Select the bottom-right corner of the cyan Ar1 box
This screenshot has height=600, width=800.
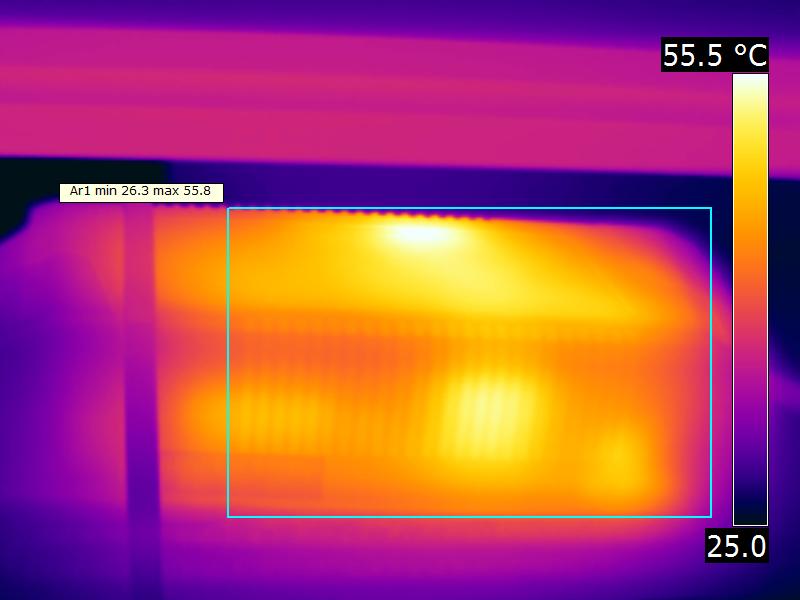click(x=711, y=517)
